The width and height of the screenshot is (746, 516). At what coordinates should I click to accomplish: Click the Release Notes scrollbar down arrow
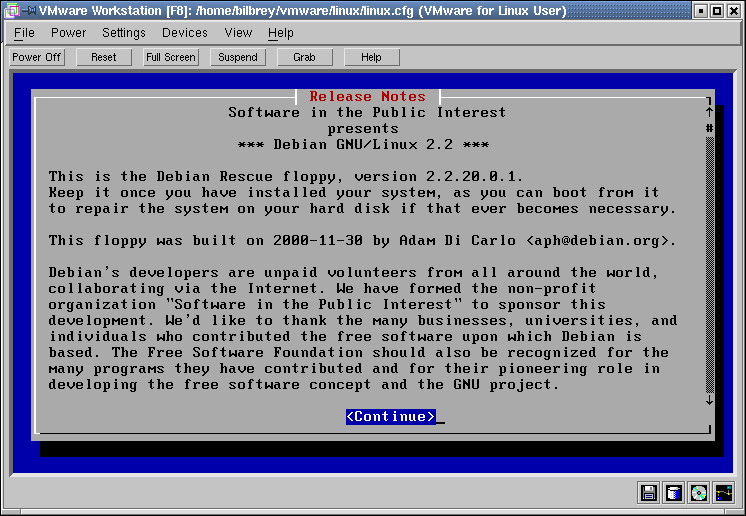pos(709,400)
